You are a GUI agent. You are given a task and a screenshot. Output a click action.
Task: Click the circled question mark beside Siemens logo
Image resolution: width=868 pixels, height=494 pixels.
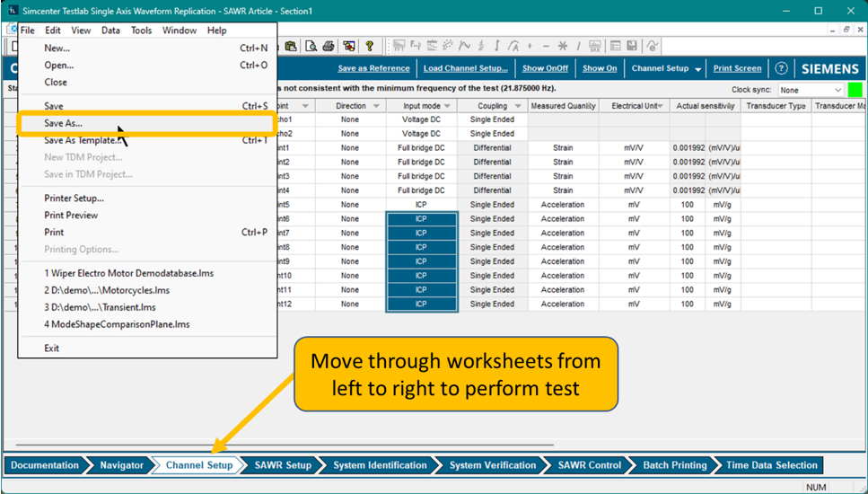[x=781, y=69]
